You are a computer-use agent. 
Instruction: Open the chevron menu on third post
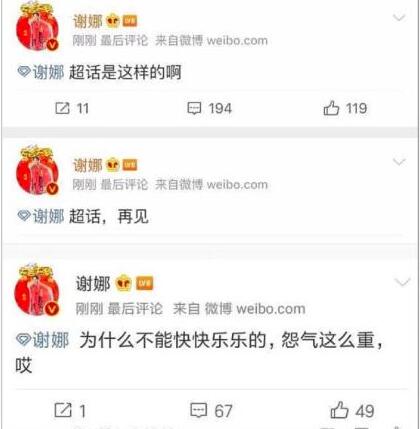pos(402,282)
